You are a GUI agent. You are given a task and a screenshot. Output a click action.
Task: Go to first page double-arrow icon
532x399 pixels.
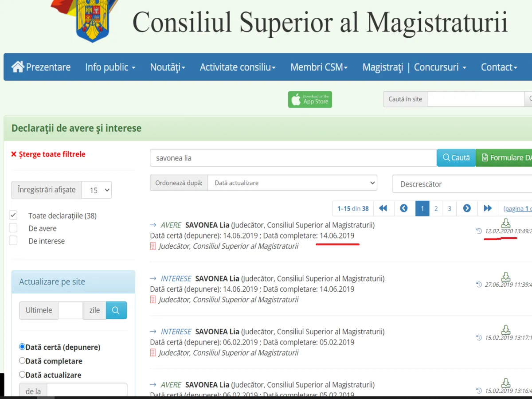[x=383, y=208]
